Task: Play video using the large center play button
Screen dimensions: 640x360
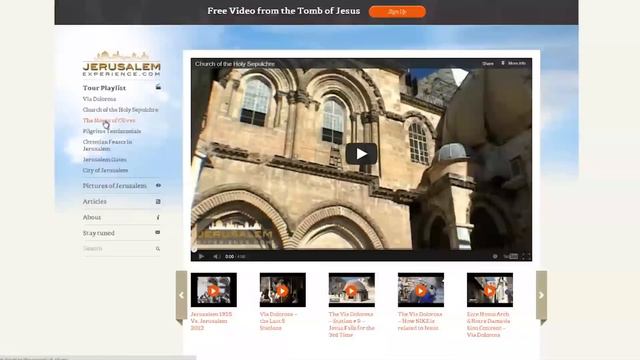Action: pos(361,154)
